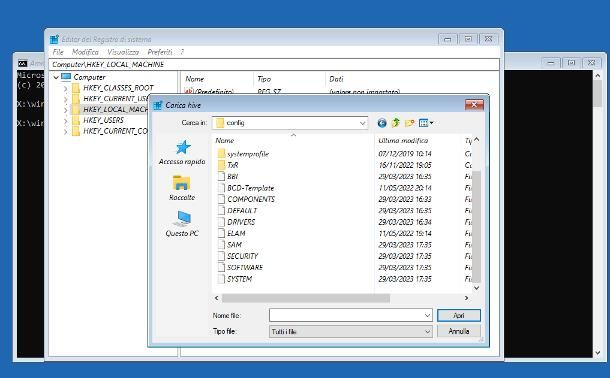Click command prompt scrollbar down arrow
Image resolution: width=610 pixels, height=378 pixels.
[x=598, y=353]
